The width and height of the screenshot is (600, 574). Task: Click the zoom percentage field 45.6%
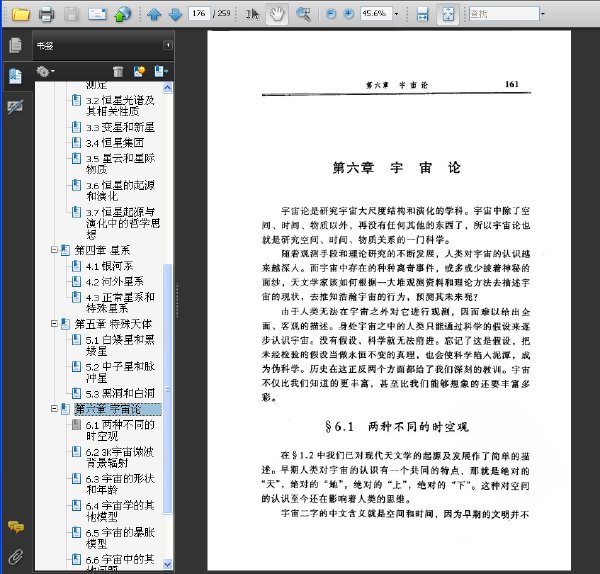(376, 14)
